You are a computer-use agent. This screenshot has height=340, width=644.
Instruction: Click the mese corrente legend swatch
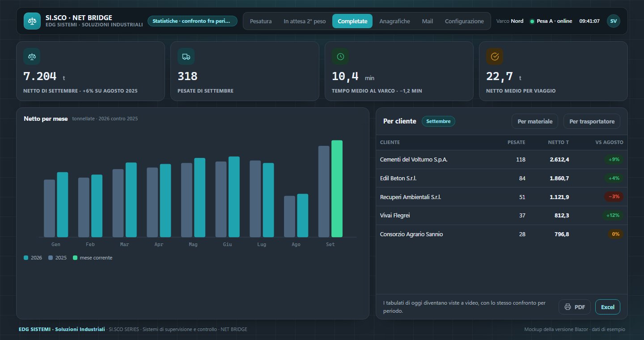click(75, 258)
